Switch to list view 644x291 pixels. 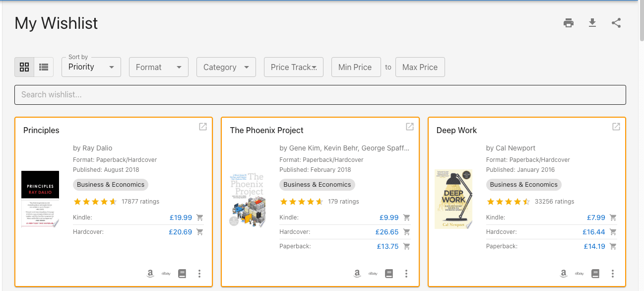tap(44, 67)
